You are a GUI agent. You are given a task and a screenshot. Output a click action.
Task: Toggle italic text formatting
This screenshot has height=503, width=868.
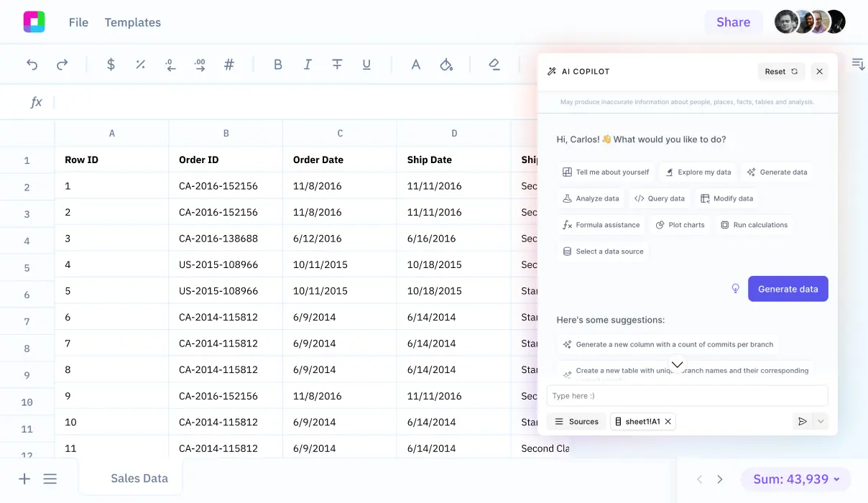[x=308, y=65]
